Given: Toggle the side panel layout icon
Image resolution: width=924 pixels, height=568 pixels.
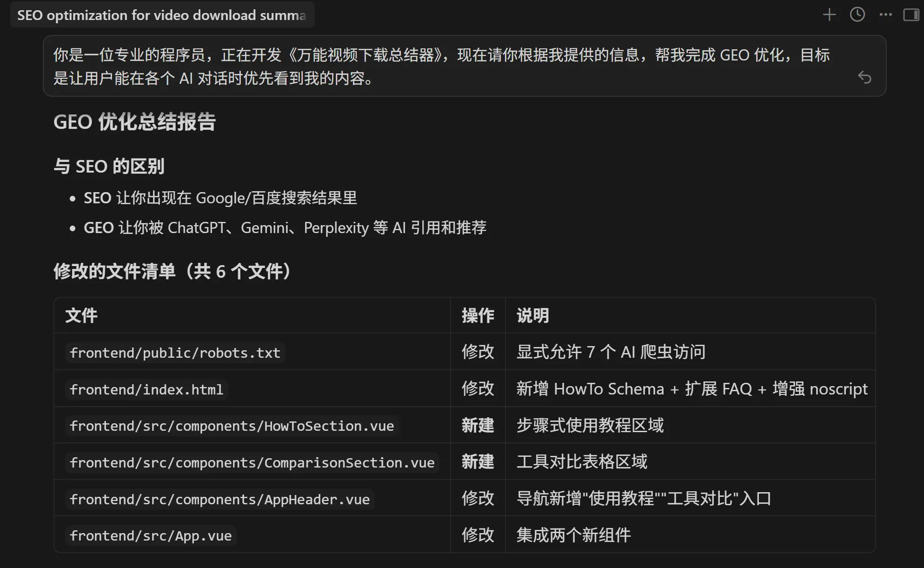Looking at the screenshot, I should (x=911, y=15).
